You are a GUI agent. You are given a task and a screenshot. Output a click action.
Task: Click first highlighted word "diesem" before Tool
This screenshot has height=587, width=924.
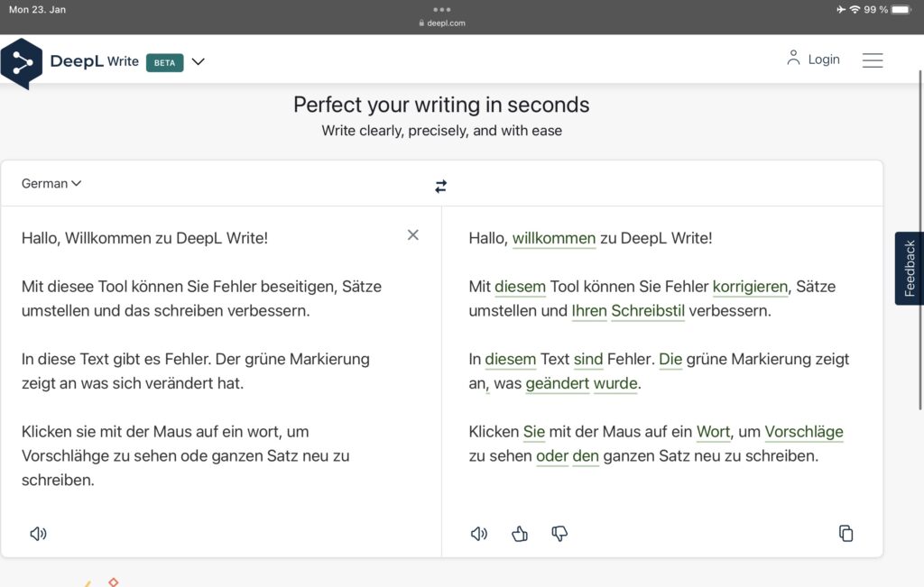[x=521, y=287]
